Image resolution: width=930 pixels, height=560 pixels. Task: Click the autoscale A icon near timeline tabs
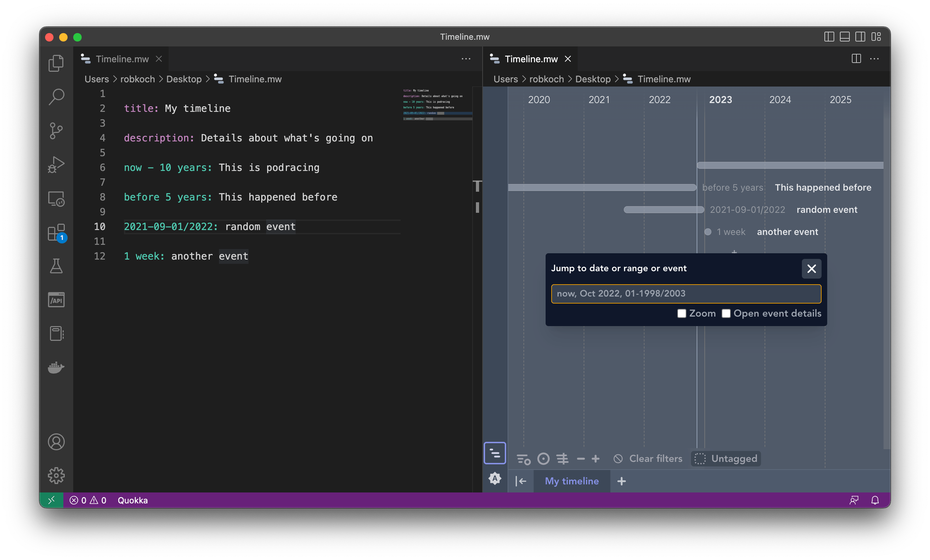point(495,479)
